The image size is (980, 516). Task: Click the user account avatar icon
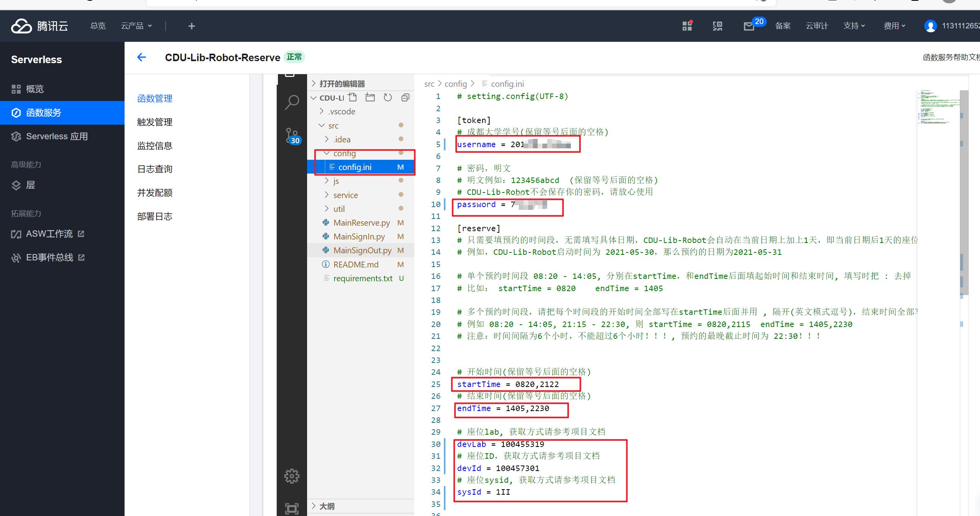931,26
